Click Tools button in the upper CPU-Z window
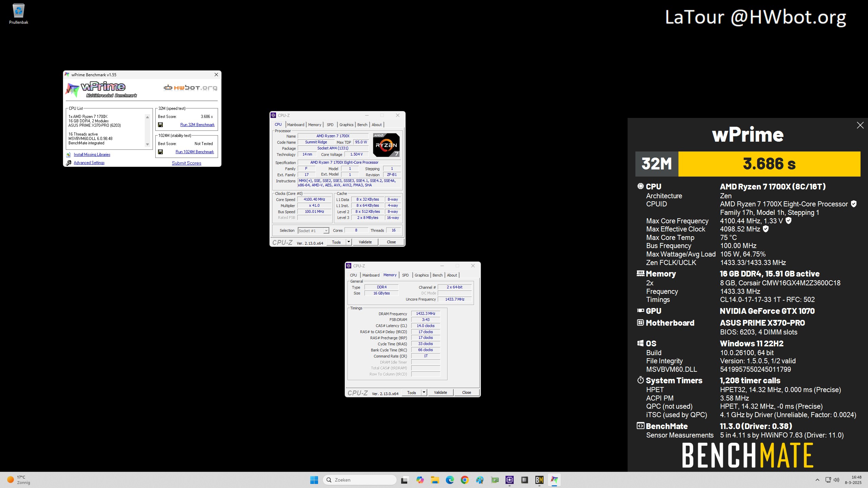This screenshot has width=868, height=488. click(x=336, y=242)
